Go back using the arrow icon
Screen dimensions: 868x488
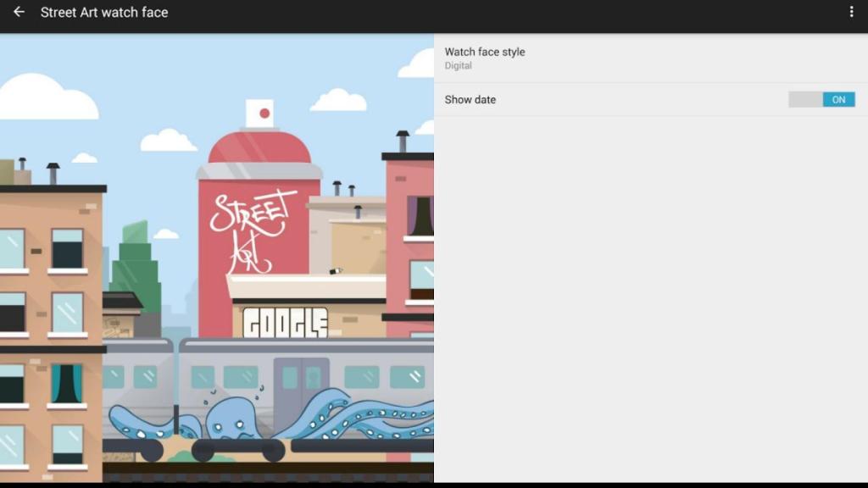pos(19,12)
